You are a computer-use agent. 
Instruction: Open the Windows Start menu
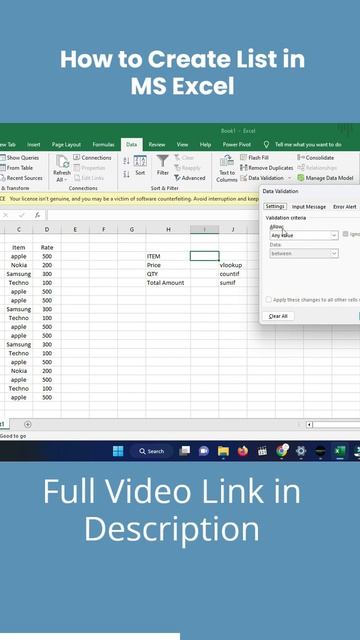(x=118, y=451)
